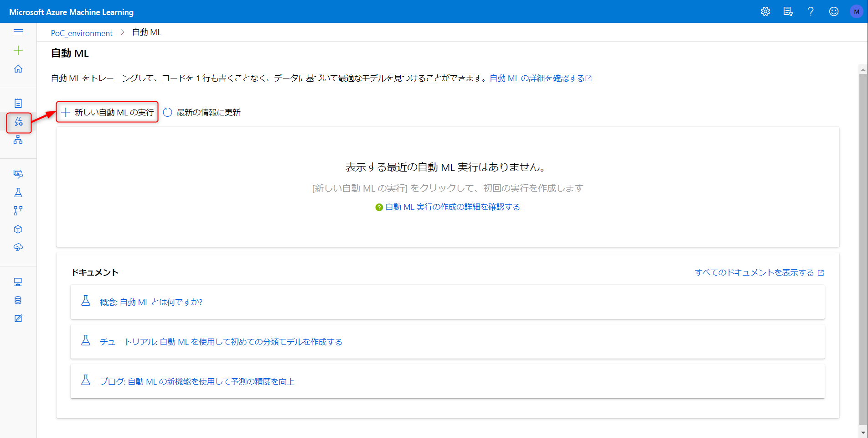Click the Microsoft Azure Machine Learning title
868x438 pixels.
click(71, 12)
